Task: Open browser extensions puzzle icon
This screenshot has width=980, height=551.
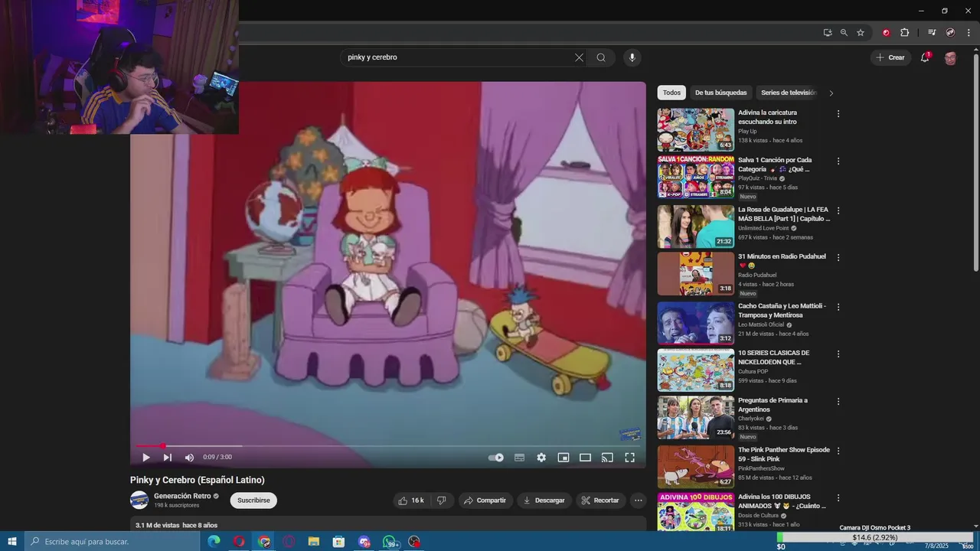Action: point(904,33)
